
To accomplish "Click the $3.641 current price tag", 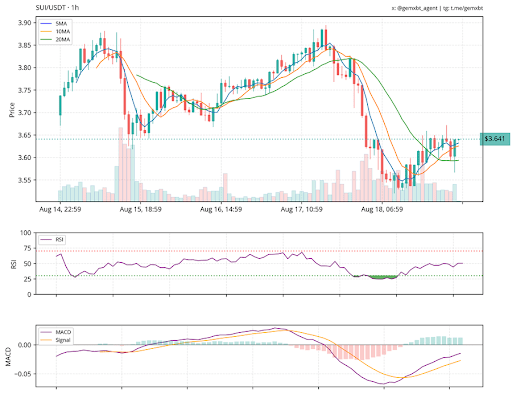I will [495, 139].
